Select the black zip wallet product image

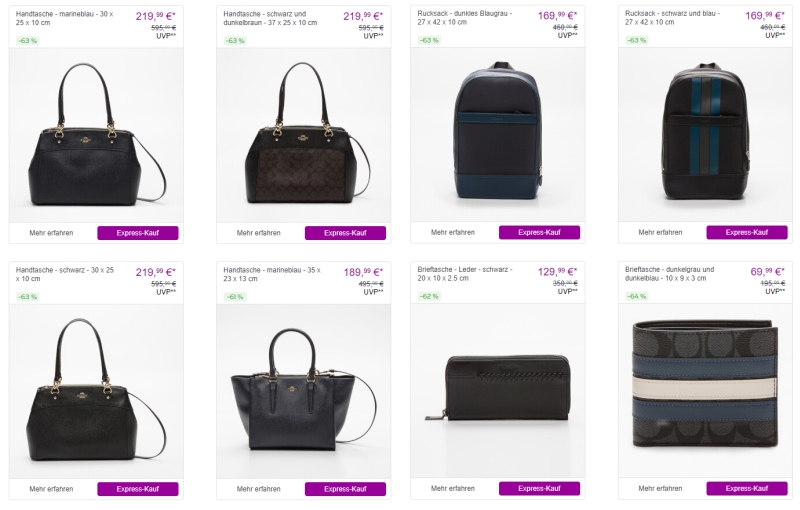click(x=497, y=388)
